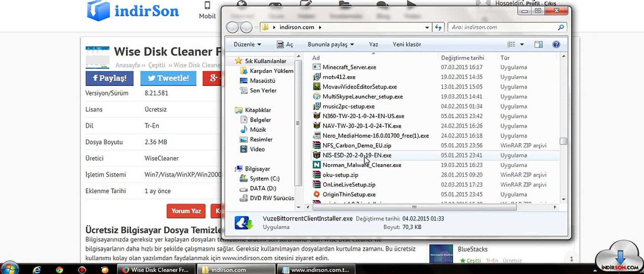Open the Düzenle dropdown menu
Image resolution: width=644 pixels, height=274 pixels.
(x=247, y=45)
